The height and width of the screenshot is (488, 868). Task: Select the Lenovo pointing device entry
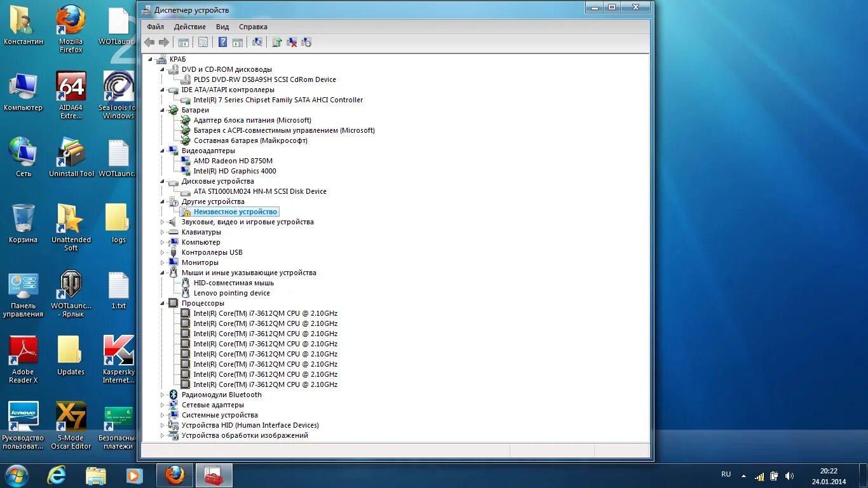[232, 293]
